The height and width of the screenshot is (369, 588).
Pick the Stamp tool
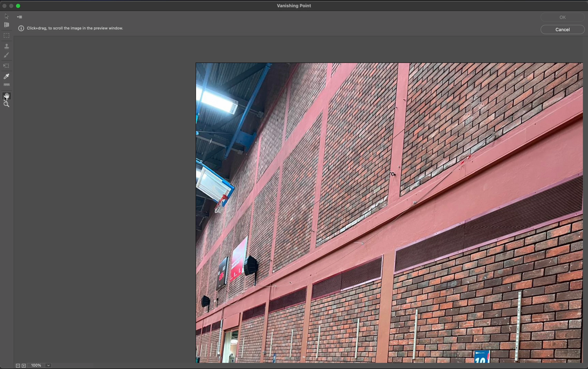[x=7, y=46]
